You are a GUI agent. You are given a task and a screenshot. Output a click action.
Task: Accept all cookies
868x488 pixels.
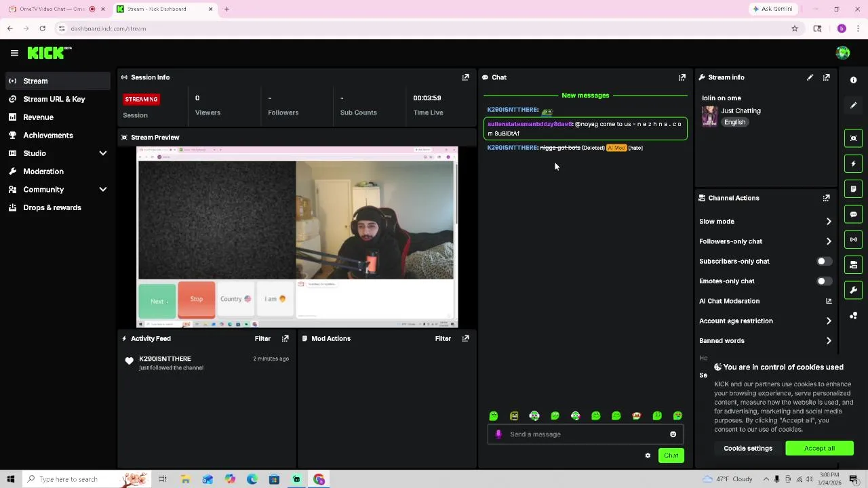click(x=819, y=449)
